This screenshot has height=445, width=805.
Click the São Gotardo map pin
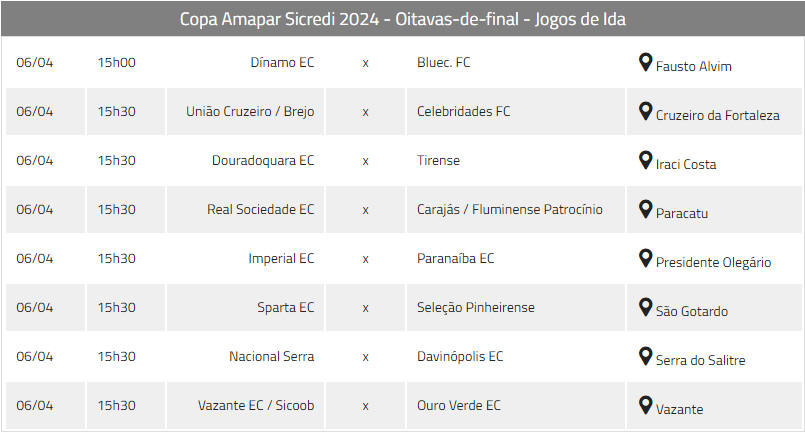[x=645, y=307]
